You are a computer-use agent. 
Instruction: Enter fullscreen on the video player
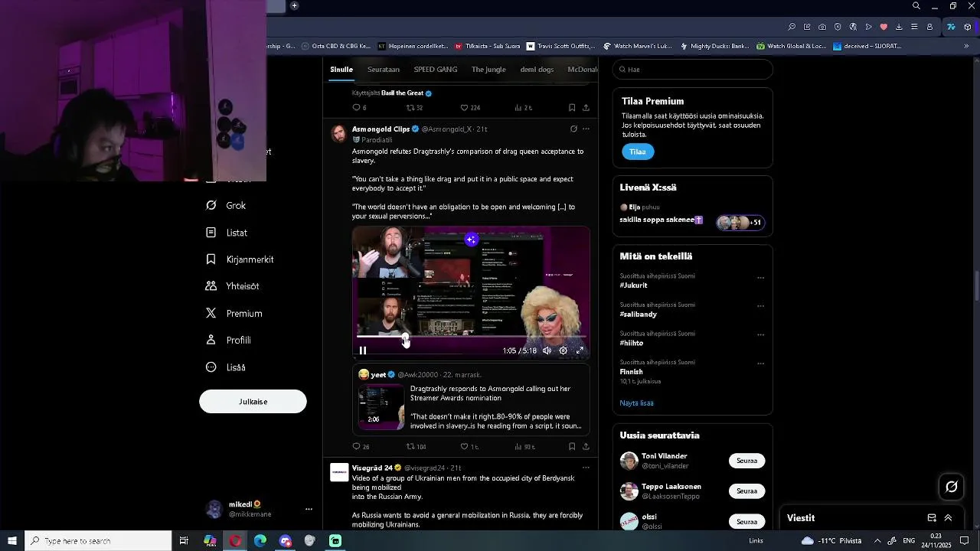pos(580,350)
